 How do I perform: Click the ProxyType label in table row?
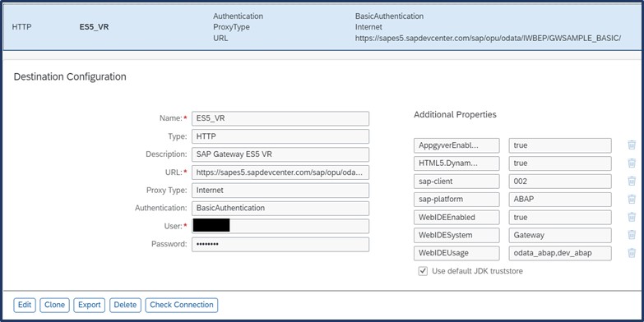231,27
